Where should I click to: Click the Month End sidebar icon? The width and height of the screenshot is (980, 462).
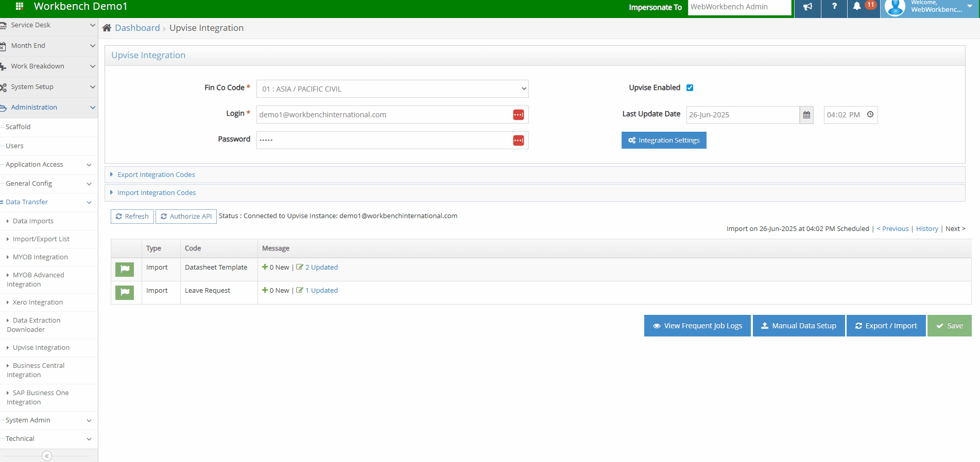(3, 46)
